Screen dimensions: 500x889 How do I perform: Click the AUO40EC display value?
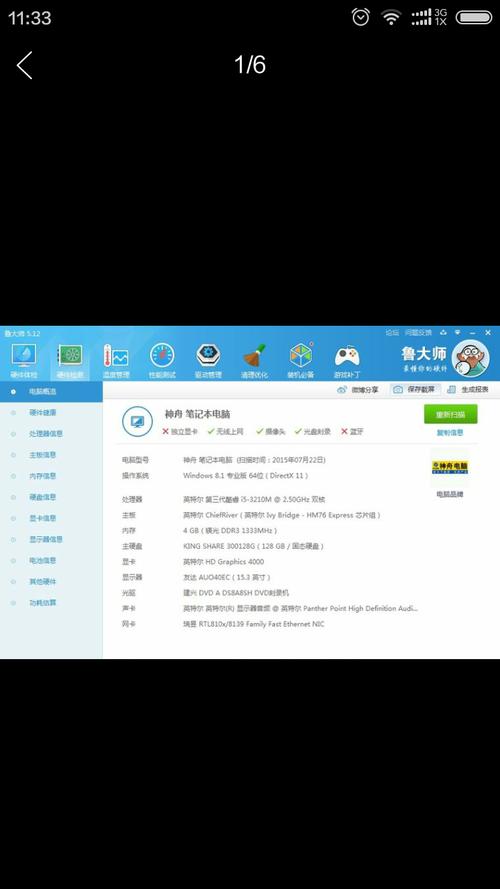226,577
